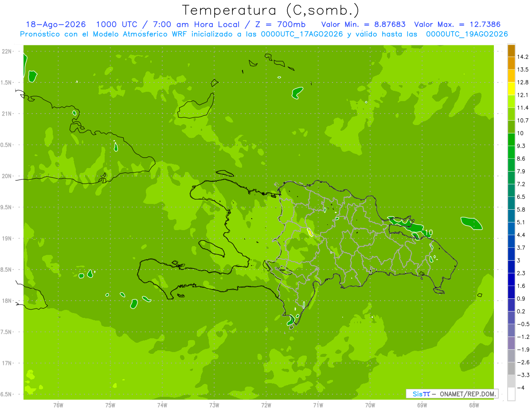This screenshot has width=532, height=411.
Task: Click the legend value "7.9"
Action: (x=521, y=171)
